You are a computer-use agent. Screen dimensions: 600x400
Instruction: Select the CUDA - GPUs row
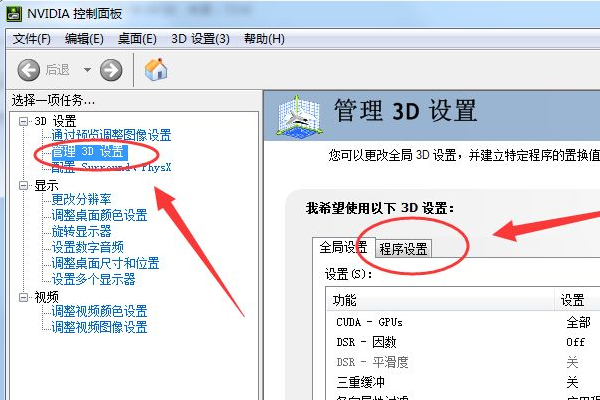coord(463,322)
